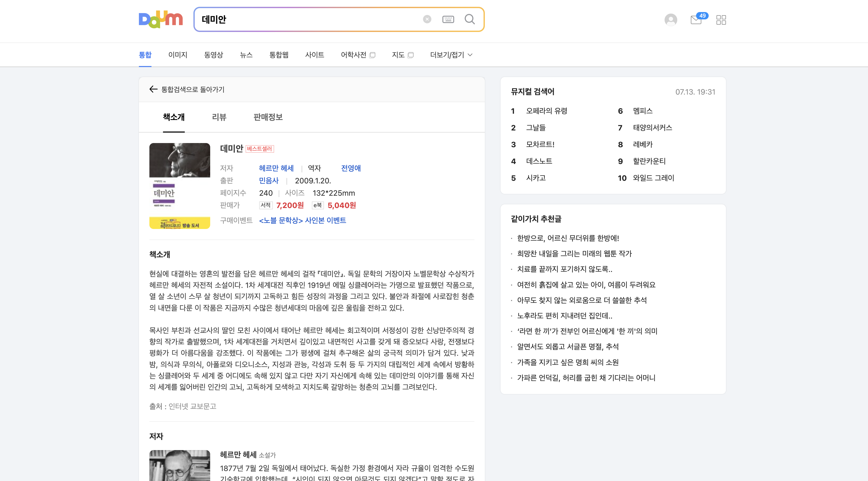The image size is (868, 481).
Task: Open the user profile avatar icon
Action: click(x=671, y=20)
